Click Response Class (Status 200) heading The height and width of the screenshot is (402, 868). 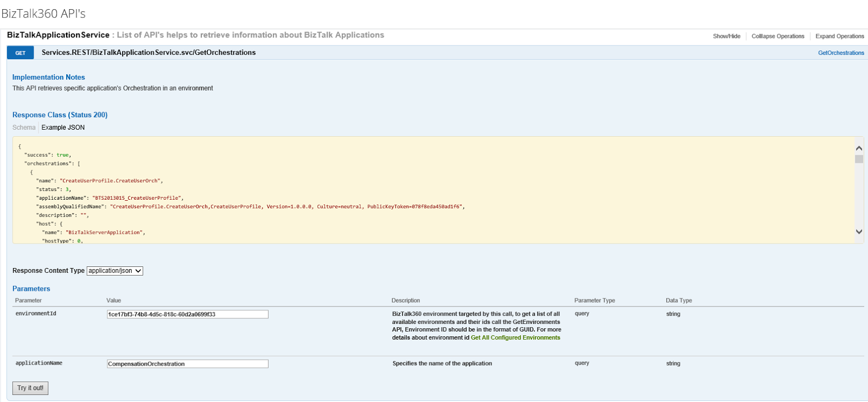tap(60, 115)
